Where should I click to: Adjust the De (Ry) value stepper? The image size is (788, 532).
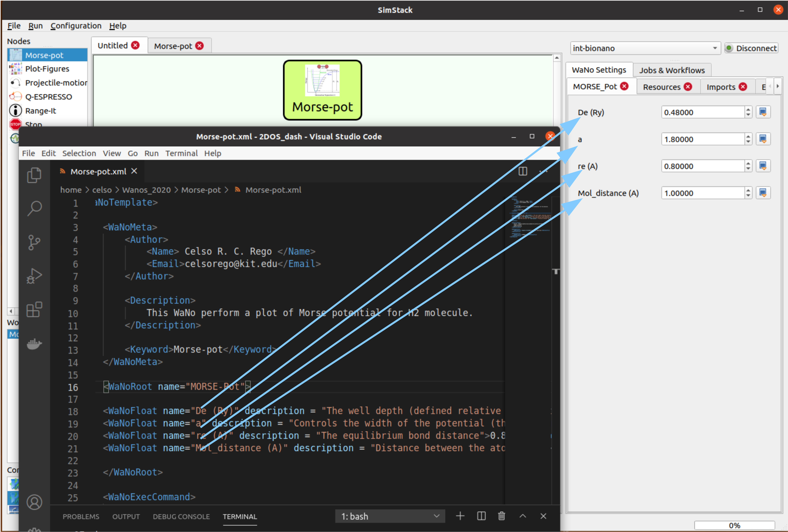[748, 112]
